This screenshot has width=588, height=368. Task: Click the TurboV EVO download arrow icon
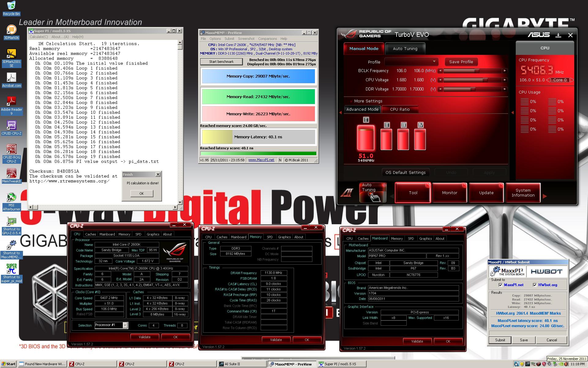click(x=558, y=35)
